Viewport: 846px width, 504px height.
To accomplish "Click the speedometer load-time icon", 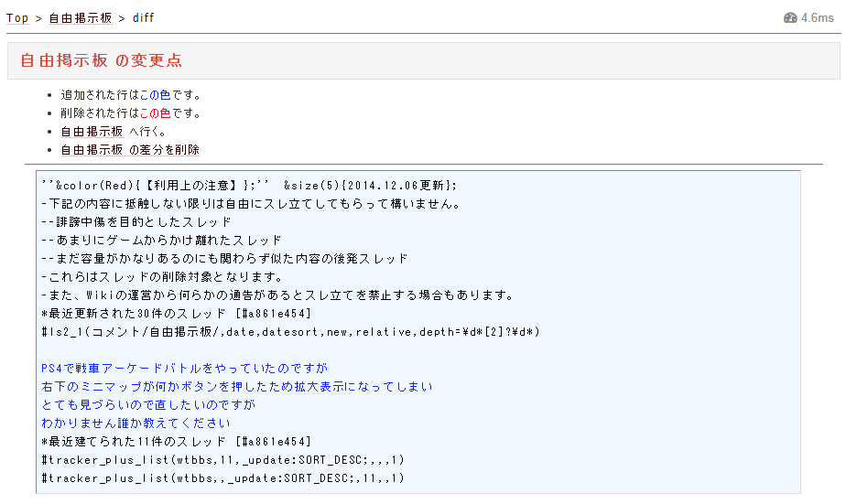I will (790, 17).
